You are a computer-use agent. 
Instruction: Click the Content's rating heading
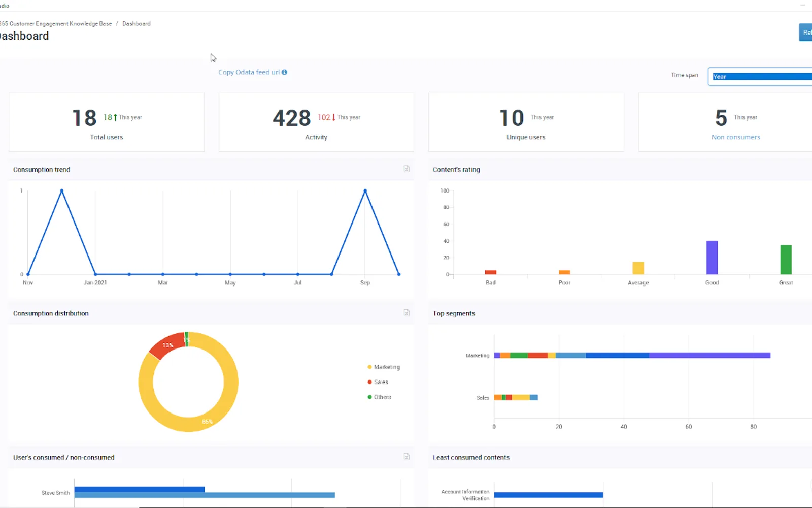coord(456,170)
